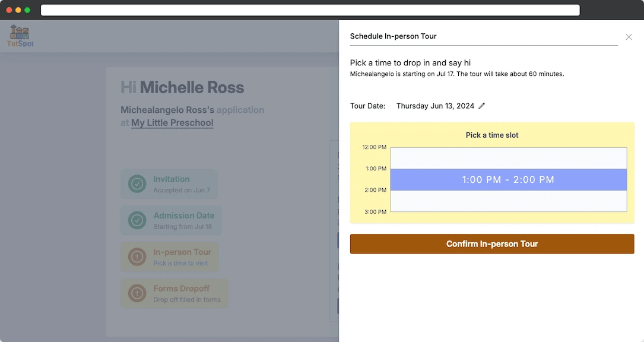Click inside the browser address bar

pos(309,9)
